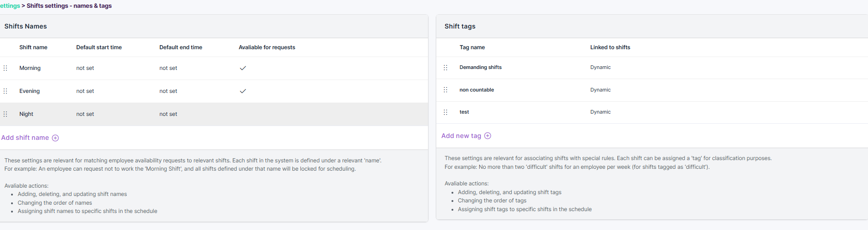Click drag handle for non countable tag

446,90
